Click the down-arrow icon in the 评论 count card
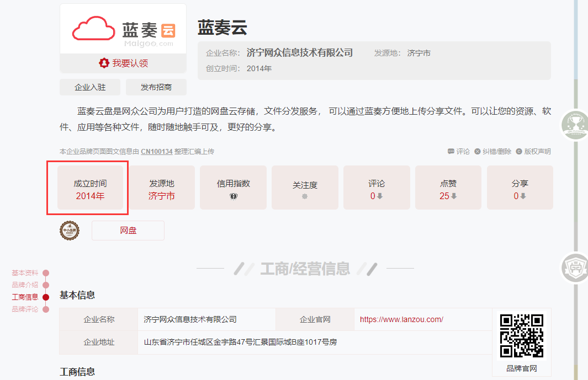The image size is (588, 380). [x=380, y=196]
